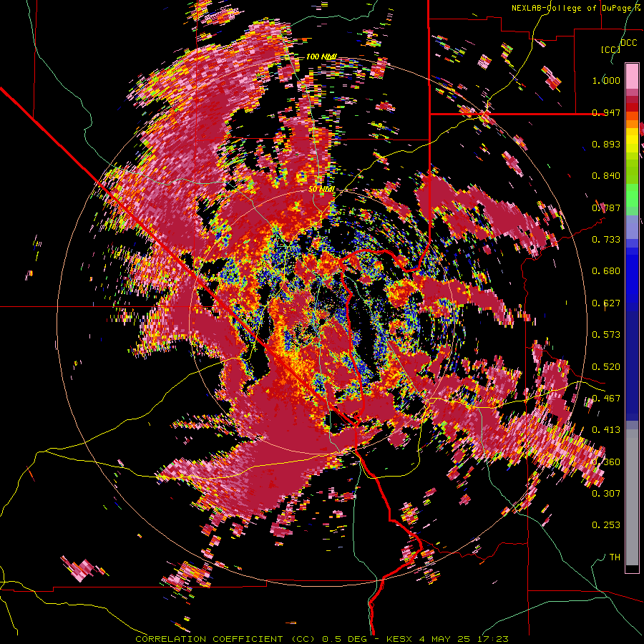
Task: Pick the black cell at the color bar bottom
Action: click(632, 569)
